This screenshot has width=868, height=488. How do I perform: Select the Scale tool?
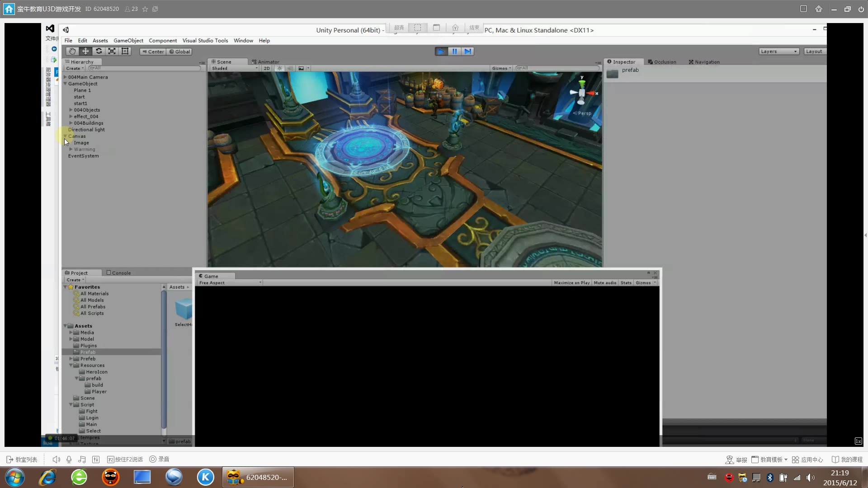click(112, 52)
